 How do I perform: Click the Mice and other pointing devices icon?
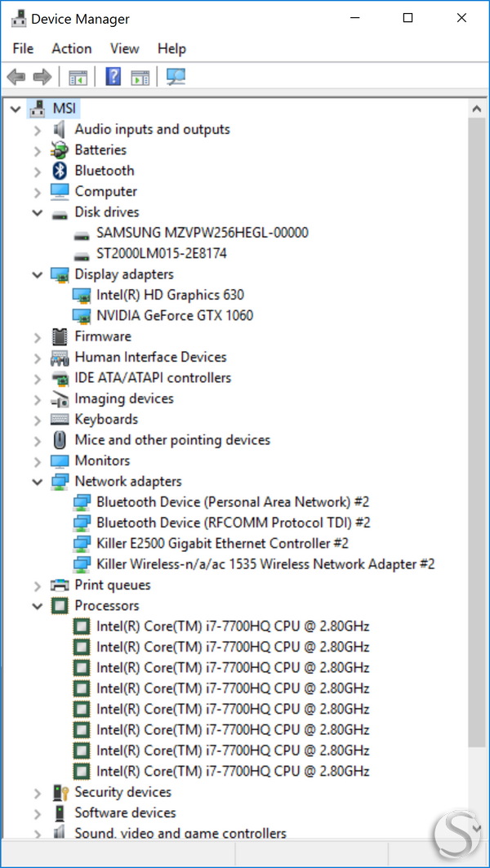pyautogui.click(x=60, y=440)
